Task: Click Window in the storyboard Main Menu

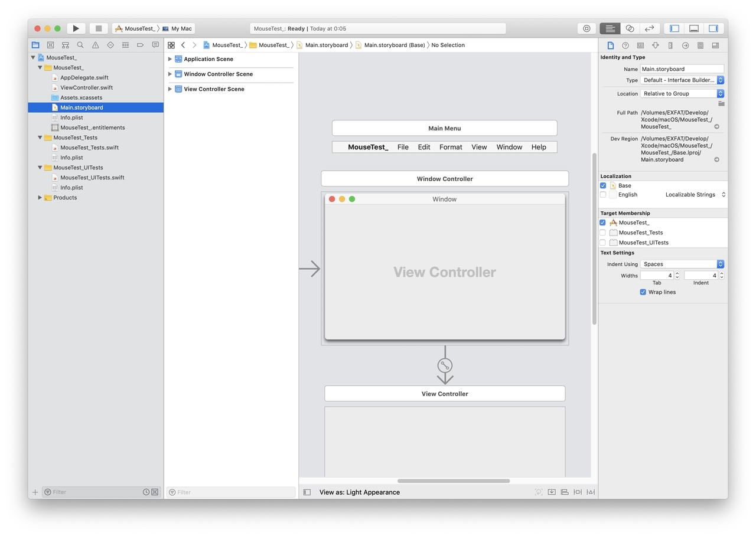Action: (x=509, y=148)
